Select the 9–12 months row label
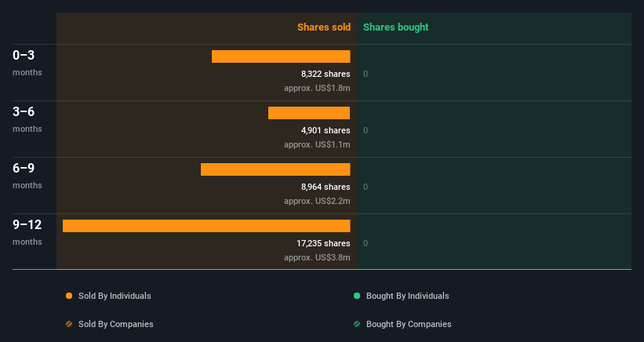This screenshot has height=342, width=644. click(x=27, y=232)
